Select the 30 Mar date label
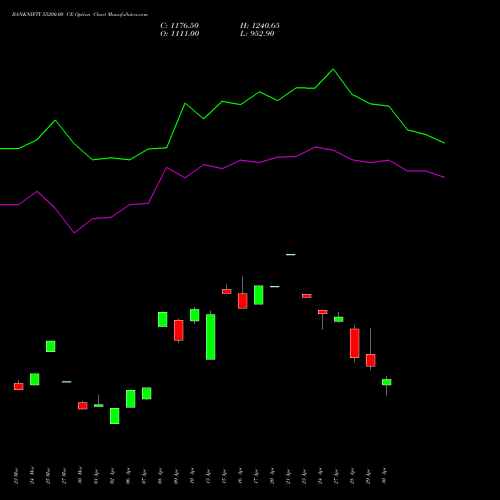 pos(80,476)
